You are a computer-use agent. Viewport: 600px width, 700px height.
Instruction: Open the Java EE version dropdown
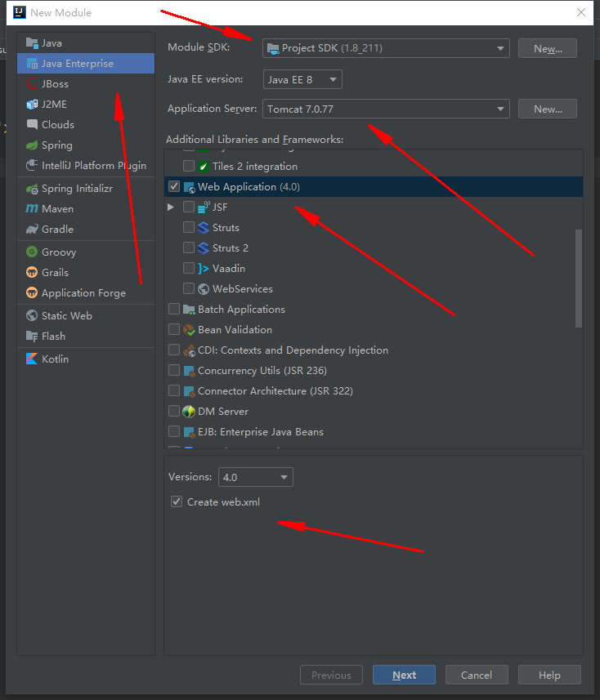coord(302,79)
